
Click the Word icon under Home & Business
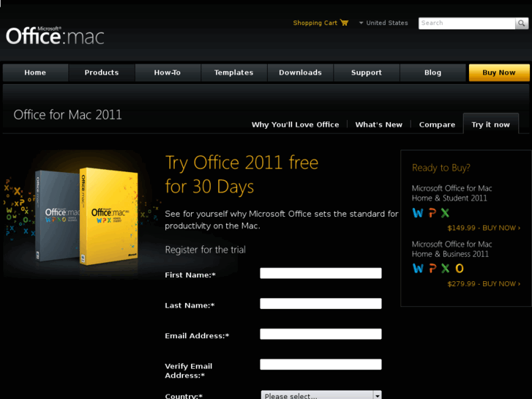point(418,268)
